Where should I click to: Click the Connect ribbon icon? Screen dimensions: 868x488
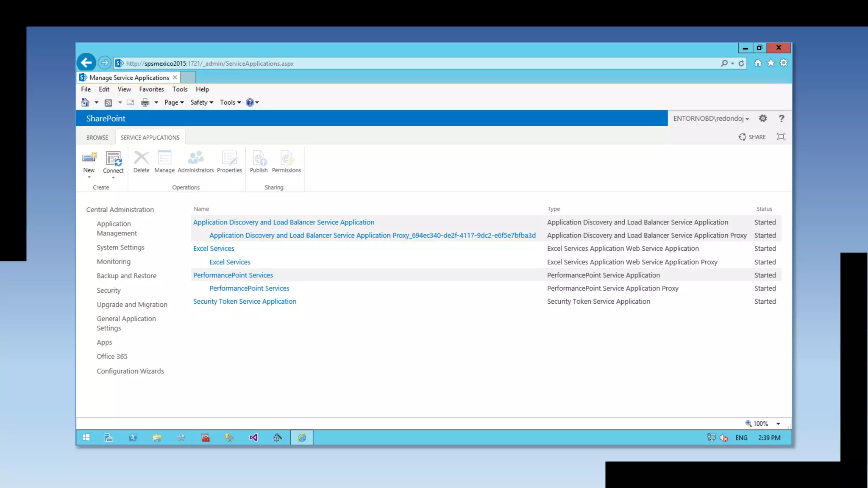[x=113, y=158]
